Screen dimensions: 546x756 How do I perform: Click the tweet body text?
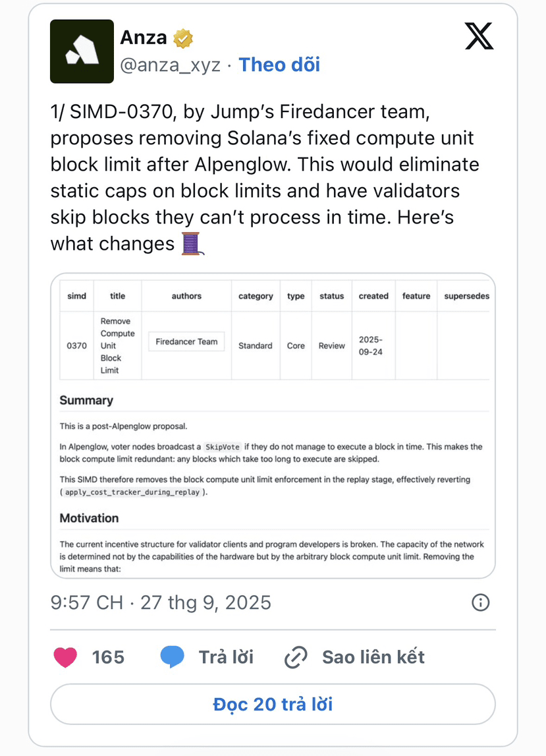click(x=265, y=177)
